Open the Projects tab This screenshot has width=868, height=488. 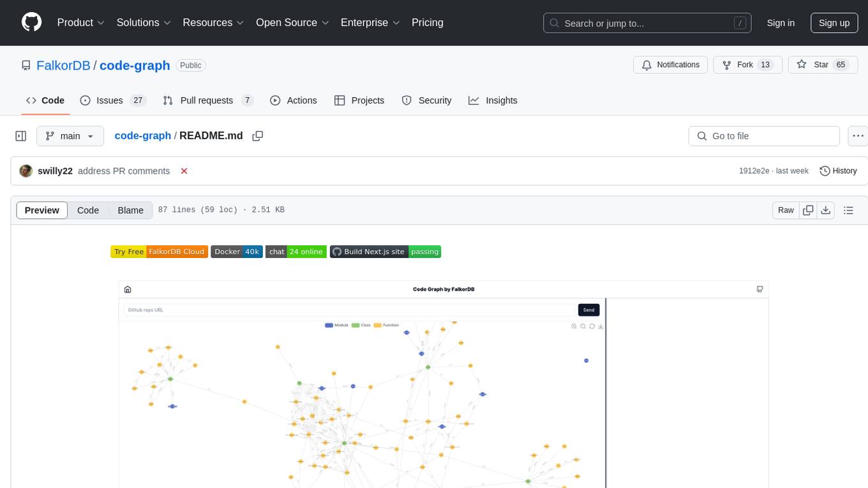point(359,100)
